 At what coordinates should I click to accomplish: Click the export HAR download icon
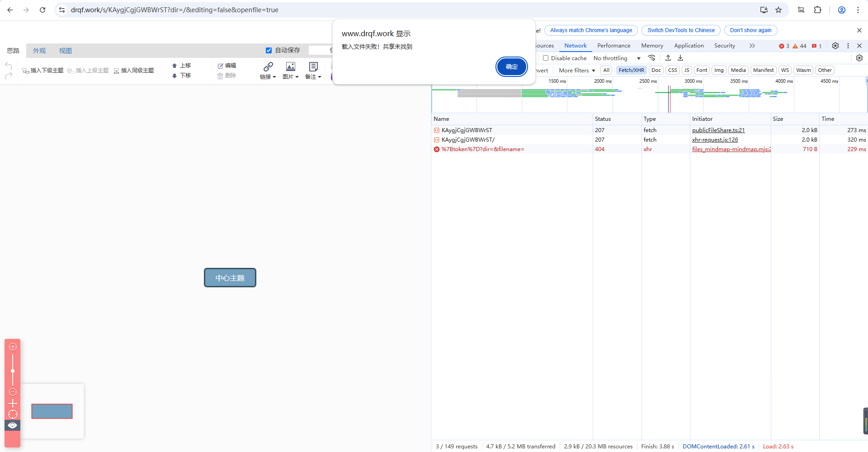tap(680, 58)
